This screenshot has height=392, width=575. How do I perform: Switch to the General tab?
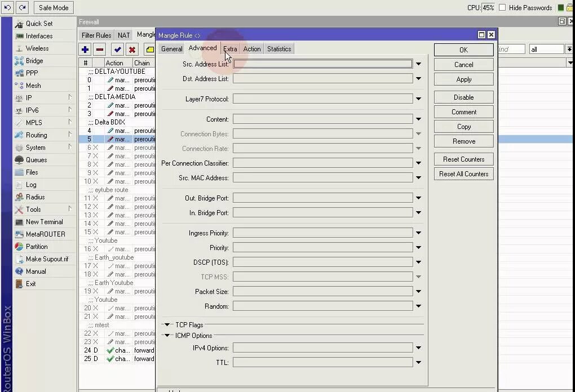click(x=171, y=49)
